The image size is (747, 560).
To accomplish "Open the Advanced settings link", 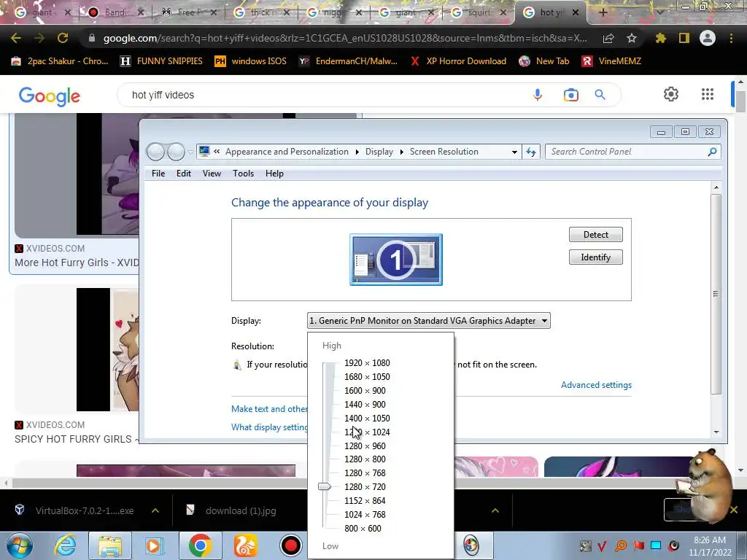I will [x=596, y=385].
